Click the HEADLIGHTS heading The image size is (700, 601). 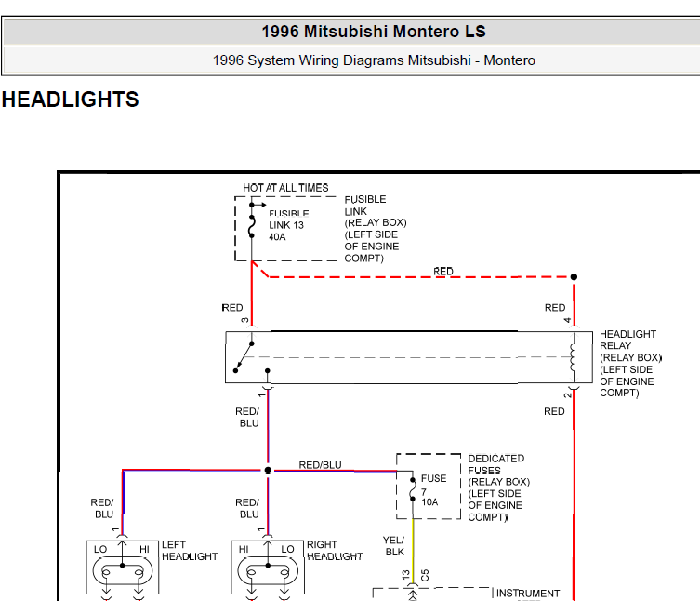point(70,100)
